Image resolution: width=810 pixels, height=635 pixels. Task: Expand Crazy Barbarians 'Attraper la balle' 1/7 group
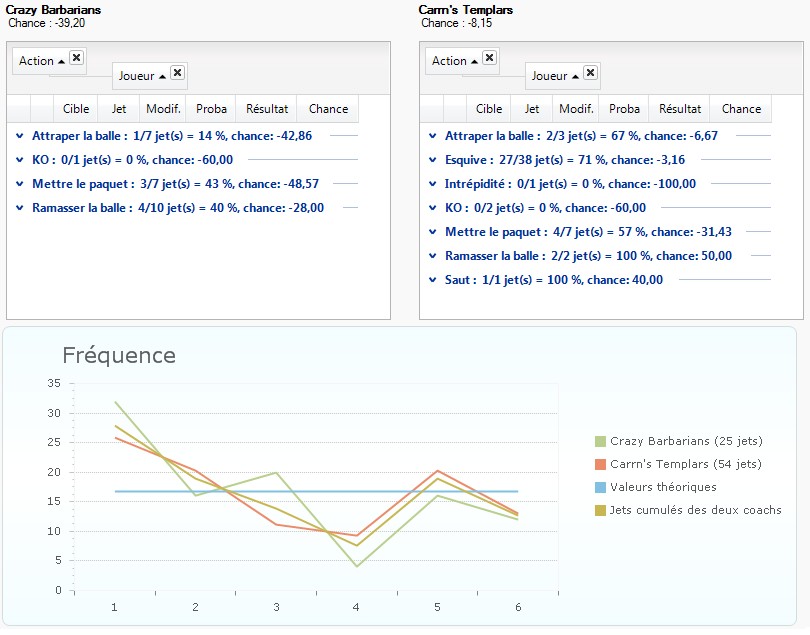point(20,136)
